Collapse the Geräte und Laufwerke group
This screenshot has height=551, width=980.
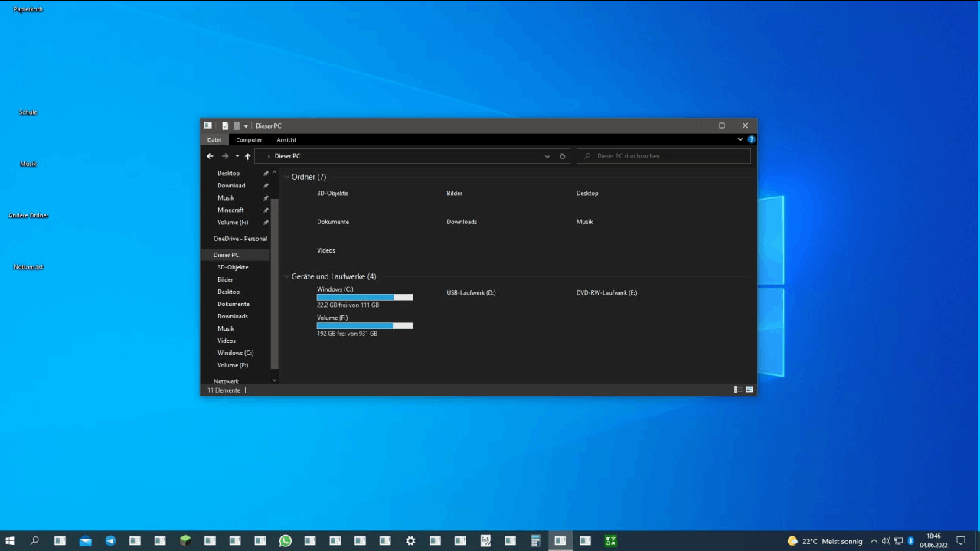(x=287, y=276)
